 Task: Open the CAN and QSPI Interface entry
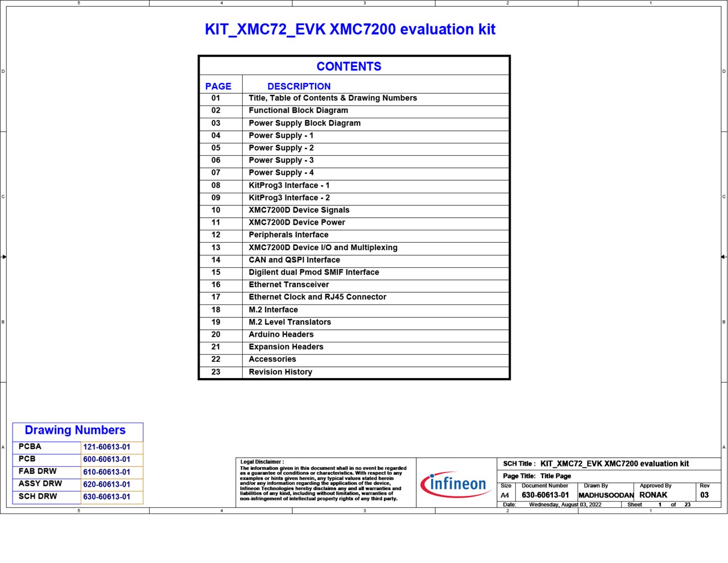tap(294, 260)
